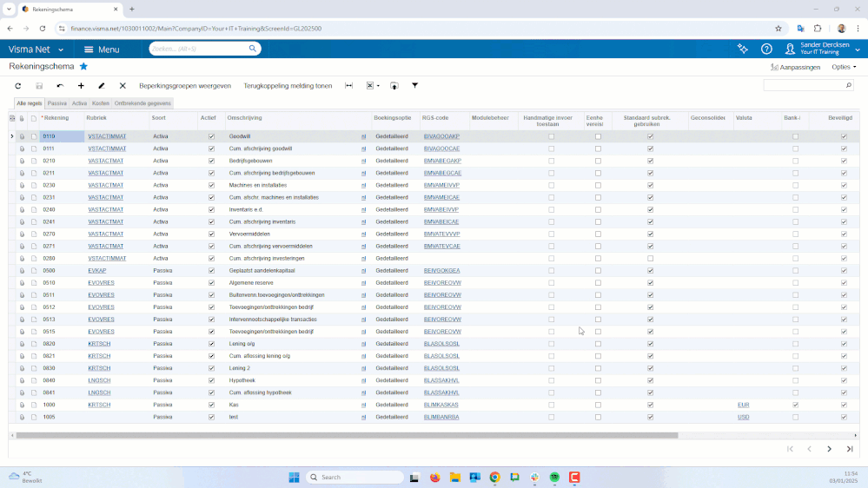Toggle Standaard subrek. checkbox for account 0280
This screenshot has height=488, width=868.
pyautogui.click(x=650, y=258)
